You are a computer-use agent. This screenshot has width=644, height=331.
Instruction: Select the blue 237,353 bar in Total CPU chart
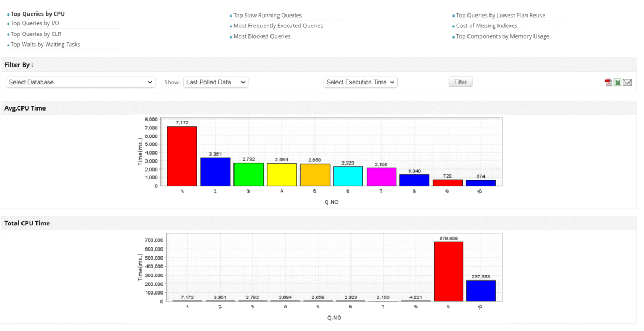(481, 290)
